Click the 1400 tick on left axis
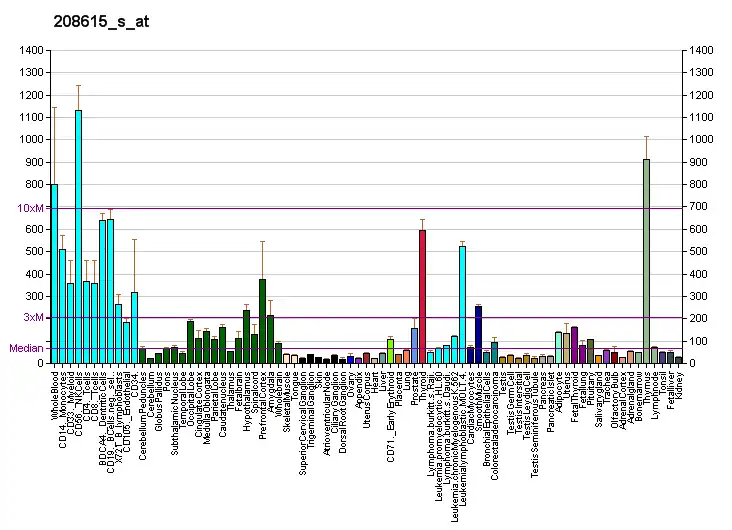 pyautogui.click(x=32, y=50)
